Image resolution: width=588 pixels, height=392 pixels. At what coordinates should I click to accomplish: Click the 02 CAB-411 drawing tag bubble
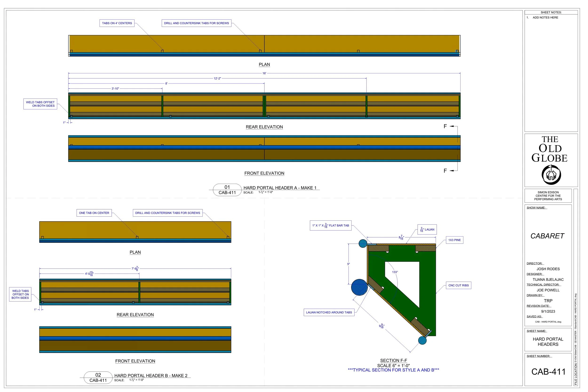[x=98, y=377]
